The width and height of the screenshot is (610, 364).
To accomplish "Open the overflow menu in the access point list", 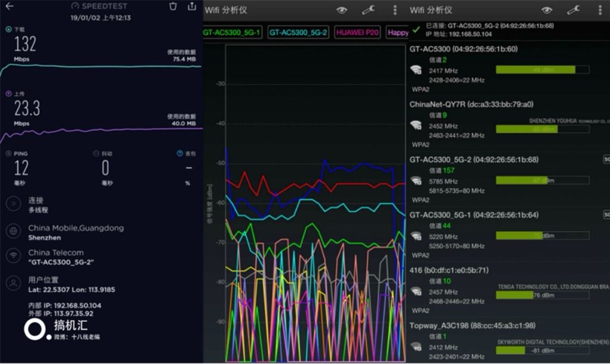I will [600, 10].
